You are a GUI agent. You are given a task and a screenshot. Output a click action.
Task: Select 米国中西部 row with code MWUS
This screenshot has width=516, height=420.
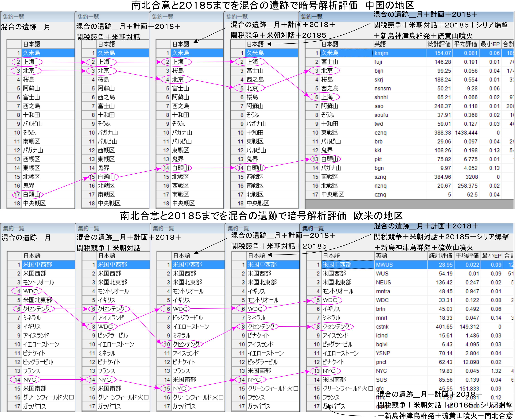[x=337, y=265]
